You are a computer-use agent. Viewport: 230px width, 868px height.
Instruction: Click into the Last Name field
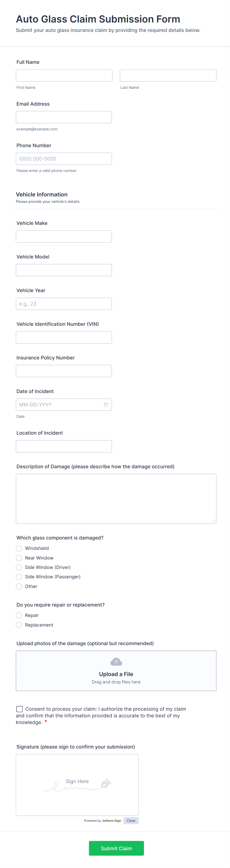(168, 75)
